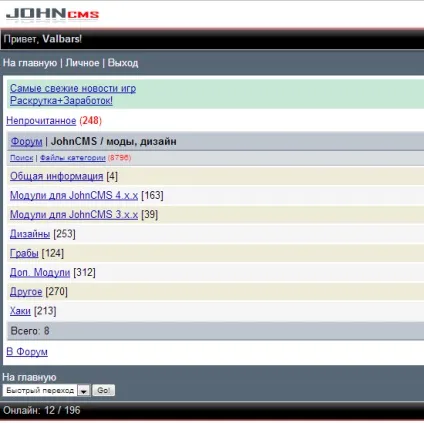View Непрочитанное unread posts
The image size is (424, 423).
(x=41, y=120)
